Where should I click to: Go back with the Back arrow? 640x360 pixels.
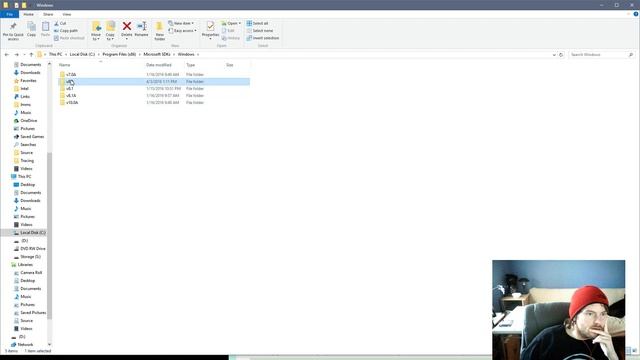click(7, 54)
